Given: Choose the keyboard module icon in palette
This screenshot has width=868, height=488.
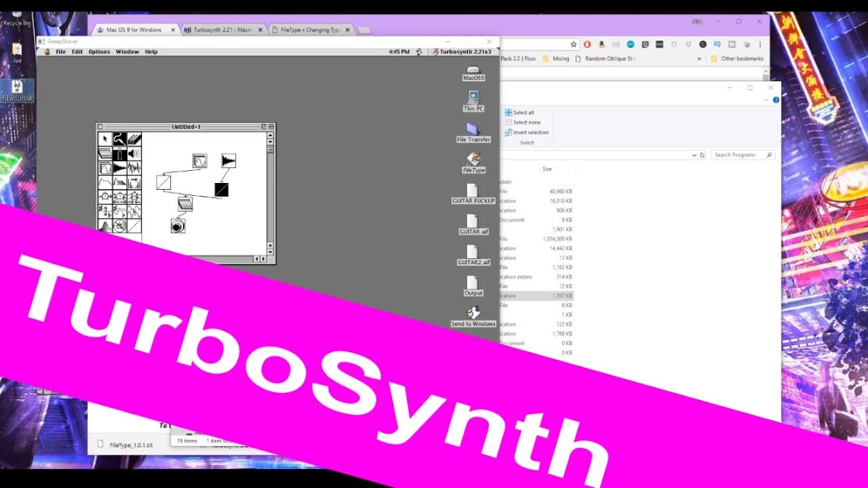Looking at the screenshot, I should [105, 153].
